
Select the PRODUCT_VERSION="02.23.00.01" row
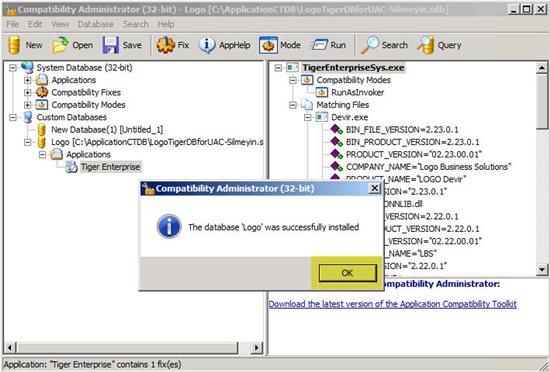click(x=414, y=154)
